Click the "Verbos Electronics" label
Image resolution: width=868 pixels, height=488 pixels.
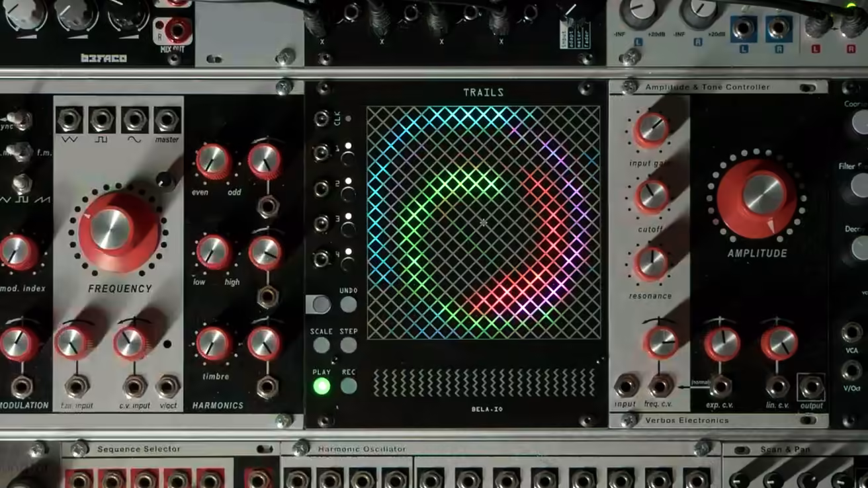click(687, 421)
